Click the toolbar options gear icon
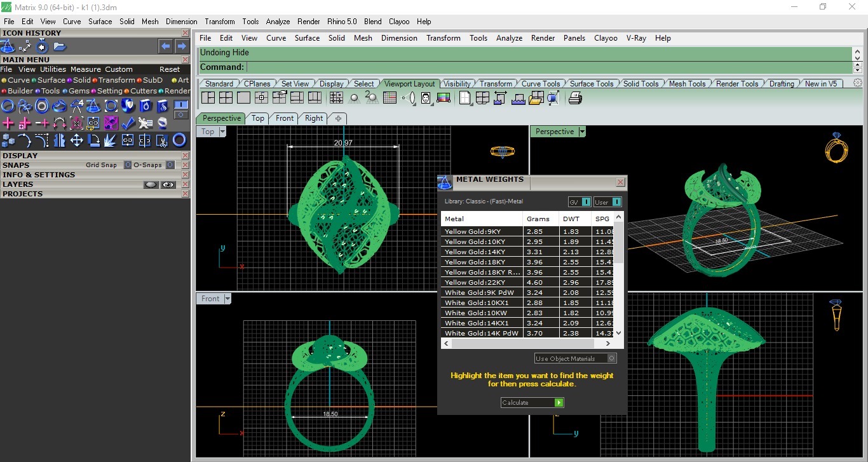 click(858, 83)
